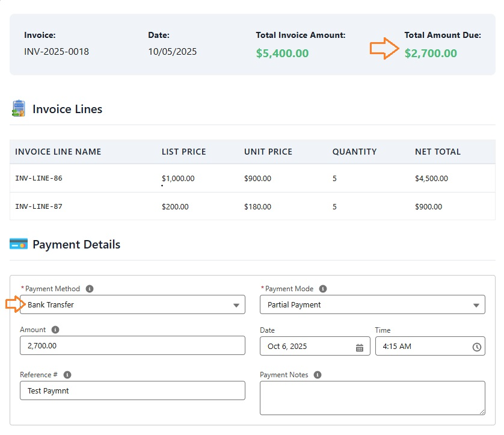Click the Amount field info icon
504x435 pixels.
(55, 330)
